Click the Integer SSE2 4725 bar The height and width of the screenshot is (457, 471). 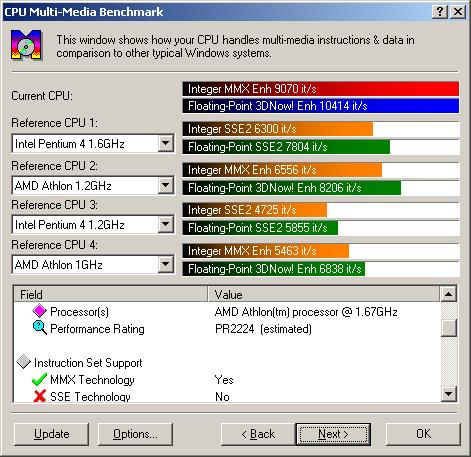[255, 210]
